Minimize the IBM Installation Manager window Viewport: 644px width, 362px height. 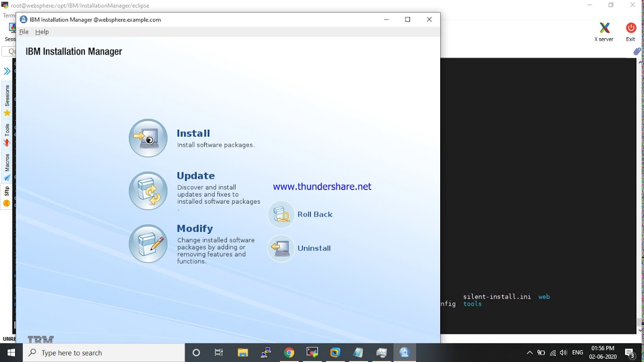pyautogui.click(x=386, y=20)
